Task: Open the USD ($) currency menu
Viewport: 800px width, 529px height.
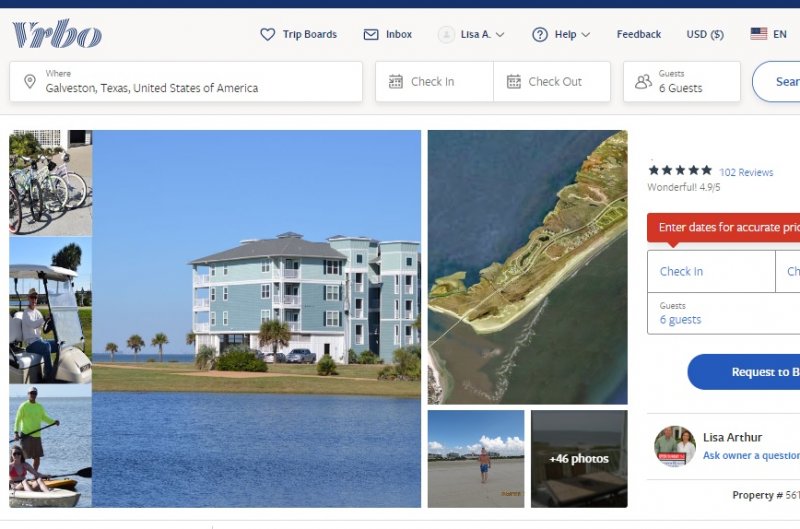Action: coord(705,34)
